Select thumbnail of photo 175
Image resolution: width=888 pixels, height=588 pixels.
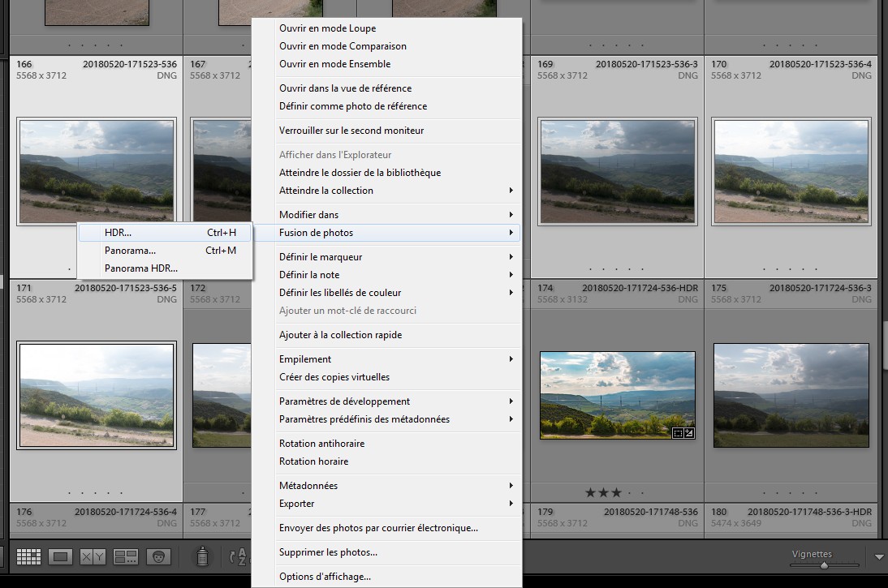[x=791, y=395]
